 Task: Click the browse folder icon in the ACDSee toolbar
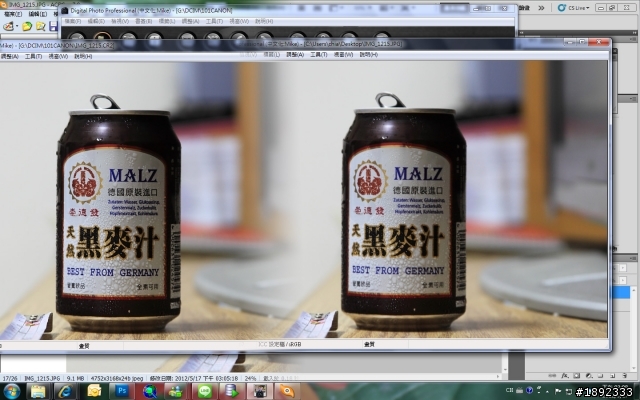pos(40,27)
